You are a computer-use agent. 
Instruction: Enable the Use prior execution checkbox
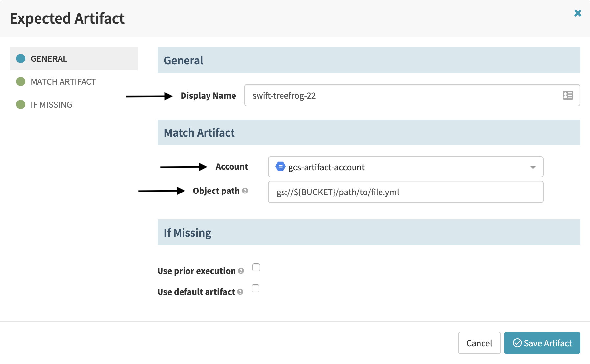(x=256, y=267)
